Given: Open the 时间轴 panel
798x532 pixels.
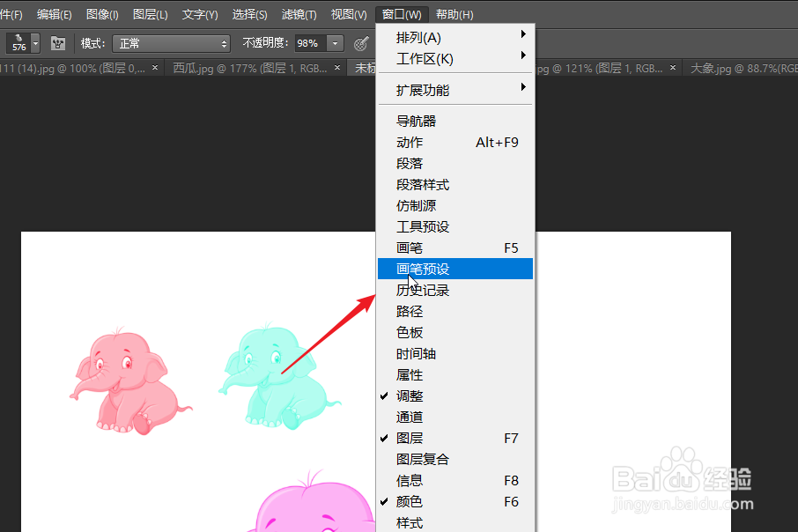Looking at the screenshot, I should (x=455, y=354).
